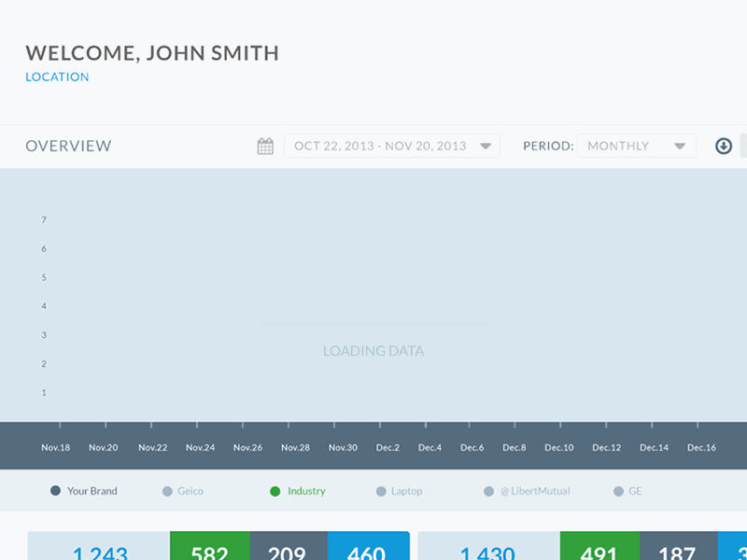This screenshot has height=560, width=747.
Task: Select the Nov.20 timeline marker
Action: click(104, 448)
